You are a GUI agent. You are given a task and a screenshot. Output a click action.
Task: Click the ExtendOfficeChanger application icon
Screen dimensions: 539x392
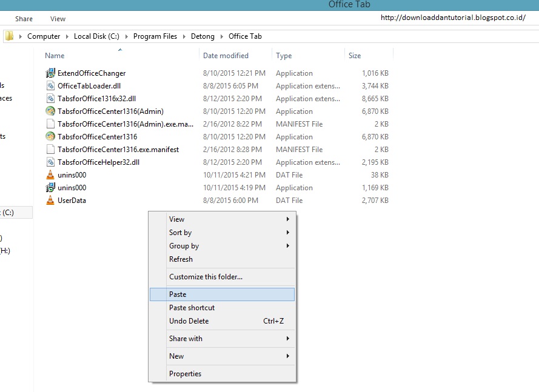(50, 73)
